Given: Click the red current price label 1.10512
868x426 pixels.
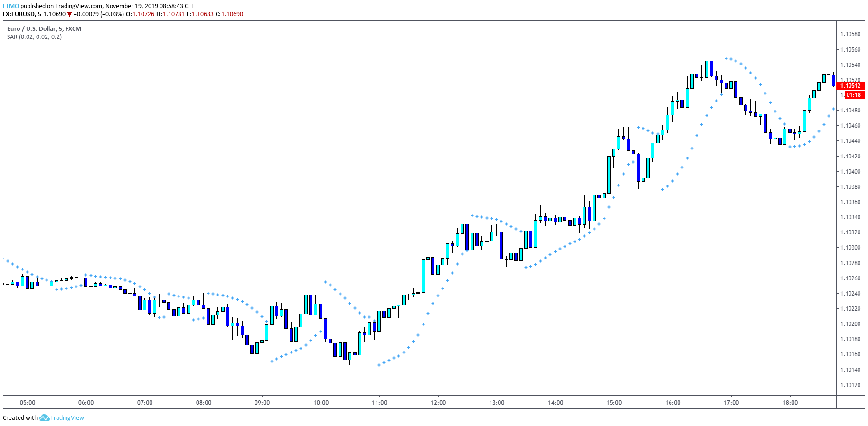Looking at the screenshot, I should click(x=850, y=86).
